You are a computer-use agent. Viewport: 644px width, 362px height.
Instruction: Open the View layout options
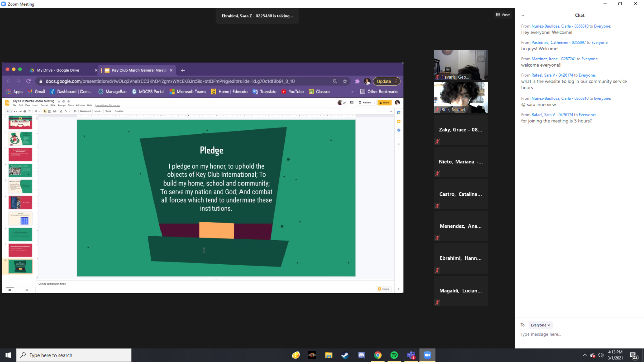[503, 15]
